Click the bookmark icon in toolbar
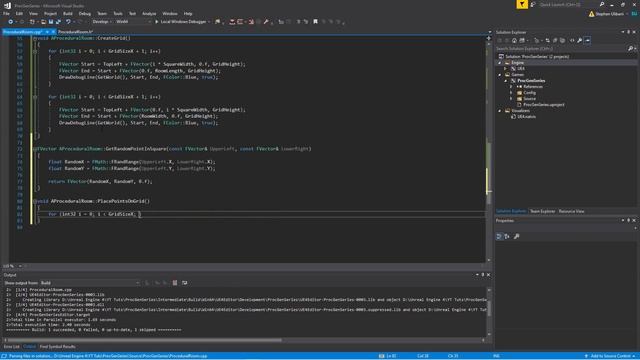Screen dimensions: 640x360 pyautogui.click(x=316, y=22)
